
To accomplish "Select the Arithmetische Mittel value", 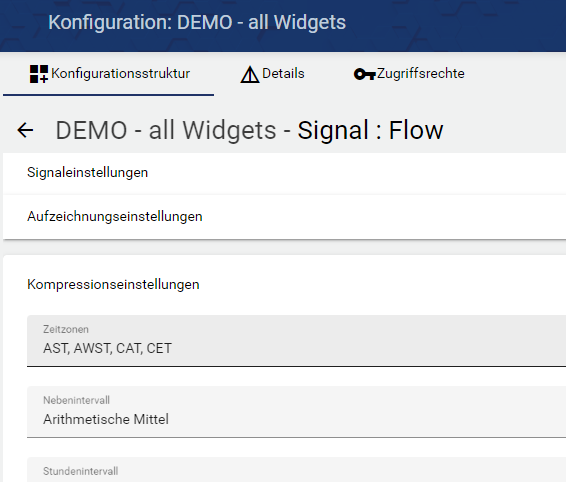I will tap(106, 420).
